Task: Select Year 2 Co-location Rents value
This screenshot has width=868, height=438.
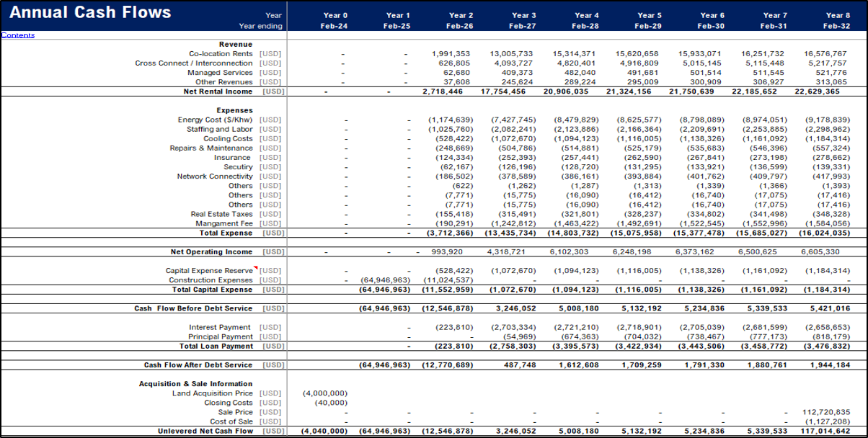Action: coord(451,54)
